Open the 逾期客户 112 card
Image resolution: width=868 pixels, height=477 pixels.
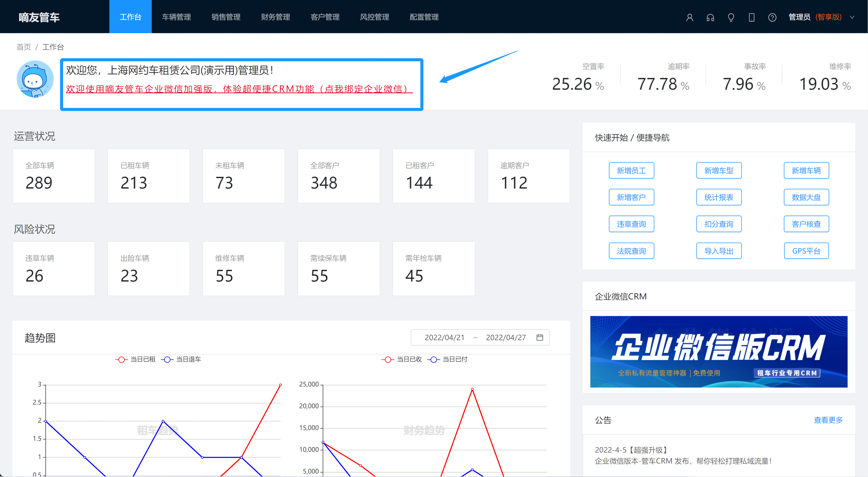(x=529, y=176)
